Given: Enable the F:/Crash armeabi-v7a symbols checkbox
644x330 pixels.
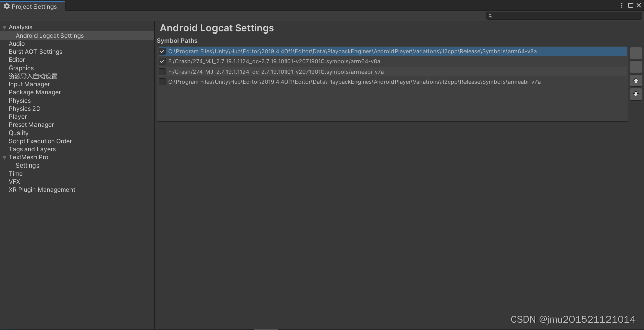Looking at the screenshot, I should 162,72.
